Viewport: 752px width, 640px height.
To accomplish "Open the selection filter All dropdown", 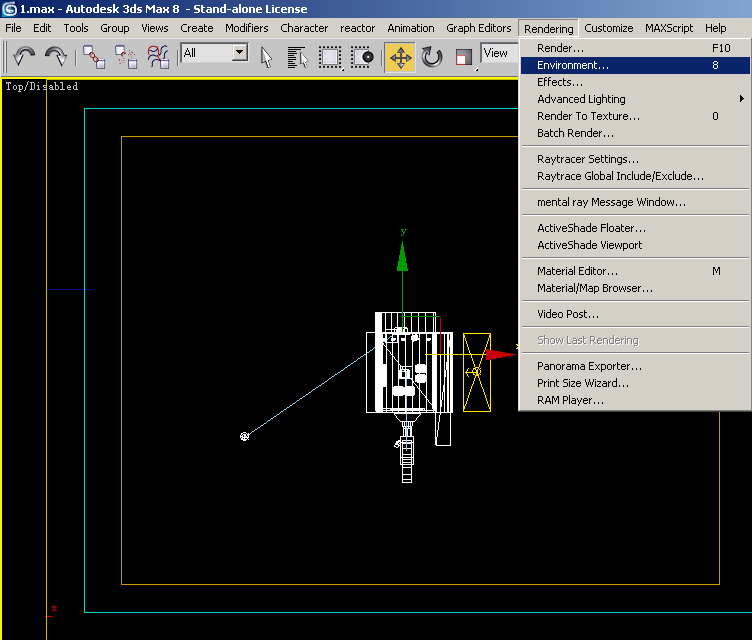I will (215, 52).
